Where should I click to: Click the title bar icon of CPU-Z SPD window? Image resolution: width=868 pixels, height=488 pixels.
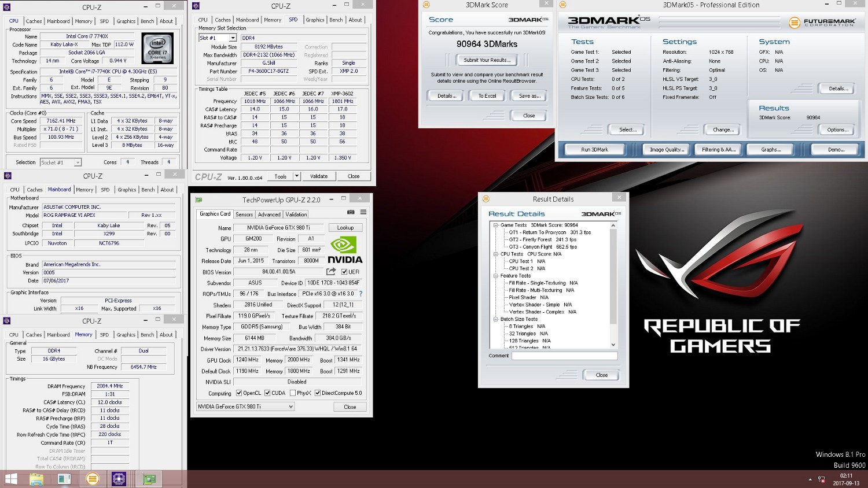click(196, 6)
